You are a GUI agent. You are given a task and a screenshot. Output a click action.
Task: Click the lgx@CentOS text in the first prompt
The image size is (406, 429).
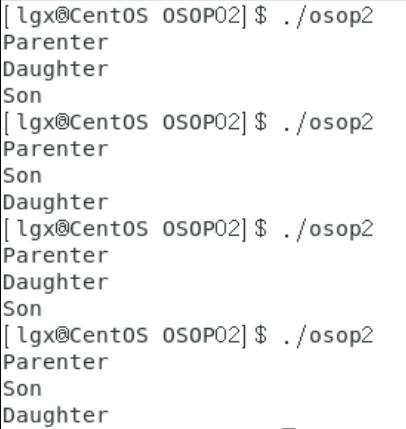click(82, 17)
